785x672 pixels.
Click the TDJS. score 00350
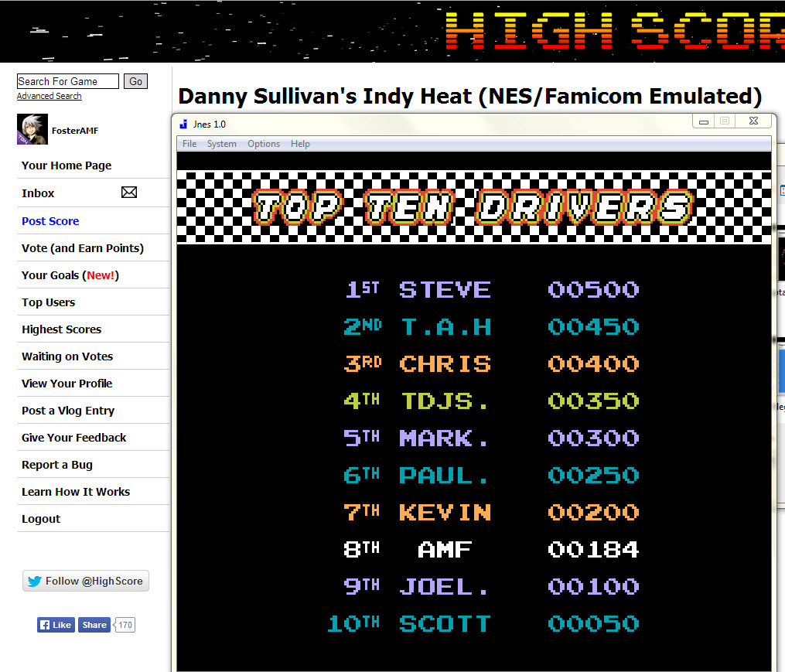click(593, 401)
